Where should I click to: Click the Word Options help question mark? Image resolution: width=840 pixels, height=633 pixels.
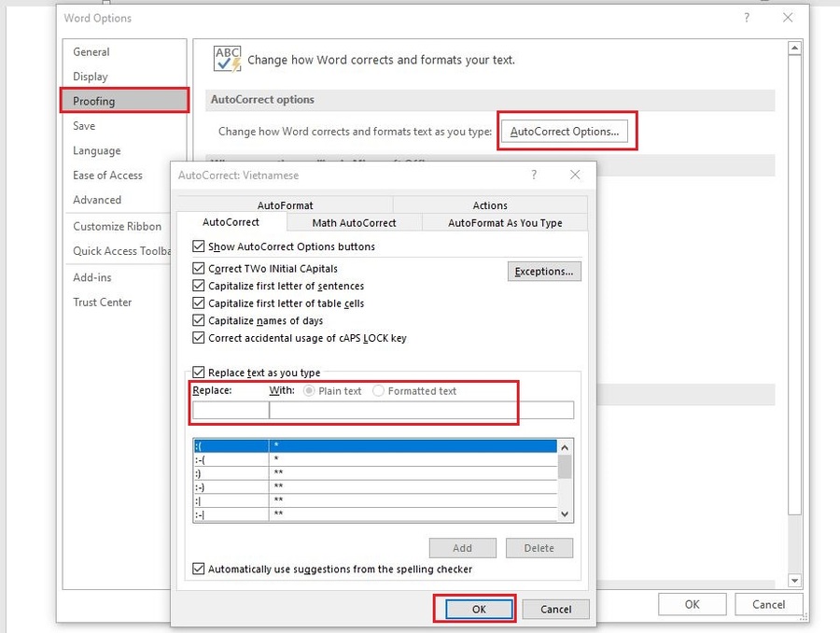point(747,18)
